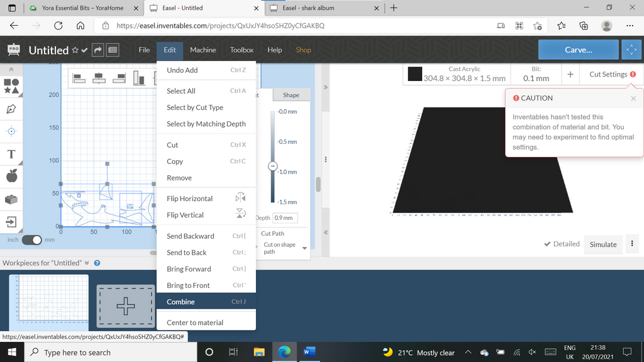This screenshot has height=362, width=644.
Task: Choose Select by Cut Type
Action: click(206, 107)
